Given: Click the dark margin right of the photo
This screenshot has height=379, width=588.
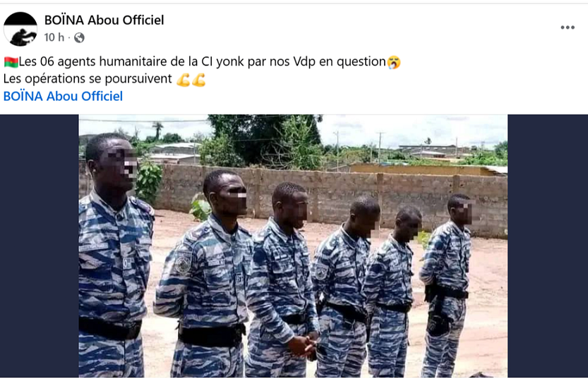Looking at the screenshot, I should [548, 246].
